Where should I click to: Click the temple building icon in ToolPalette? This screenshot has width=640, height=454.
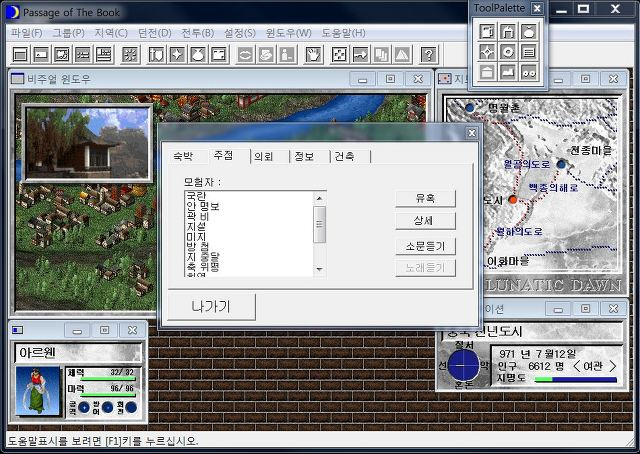[487, 72]
